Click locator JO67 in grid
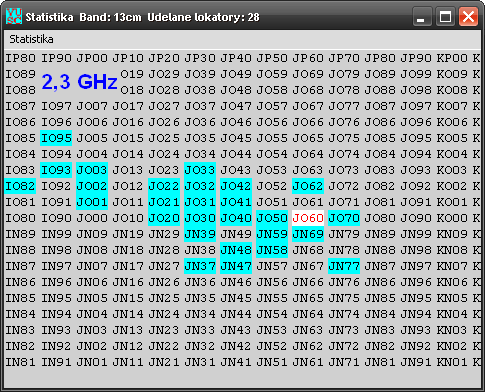Viewport: 485px width, 392px height. point(308,106)
